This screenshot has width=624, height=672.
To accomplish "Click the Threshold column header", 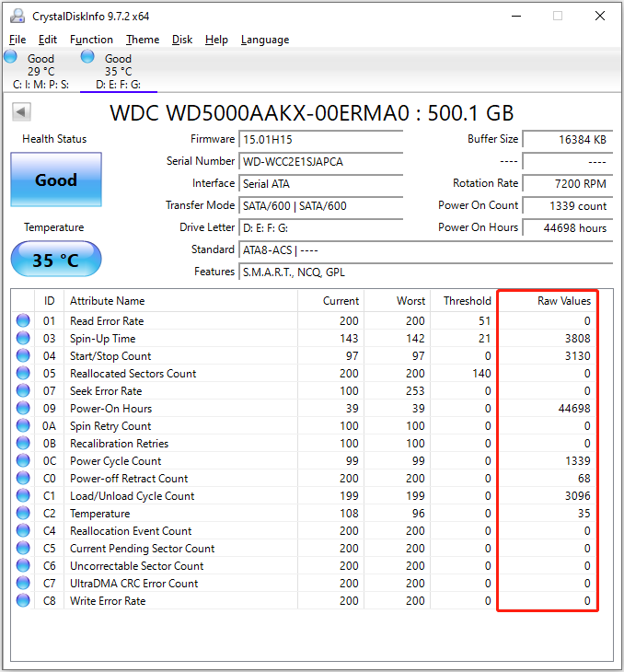I will pyautogui.click(x=464, y=301).
